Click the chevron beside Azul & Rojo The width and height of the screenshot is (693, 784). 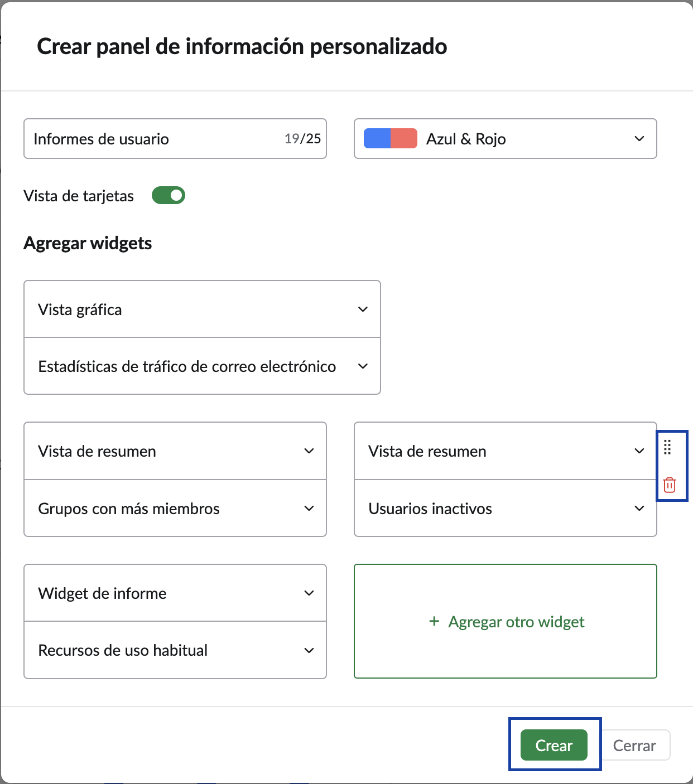click(x=639, y=139)
